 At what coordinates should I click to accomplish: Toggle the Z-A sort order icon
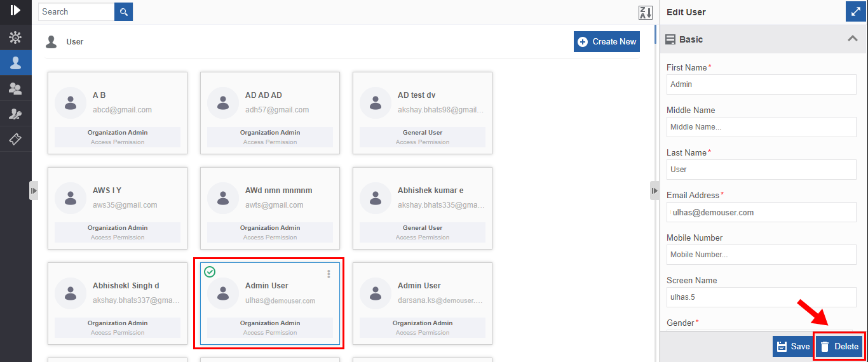(x=646, y=12)
